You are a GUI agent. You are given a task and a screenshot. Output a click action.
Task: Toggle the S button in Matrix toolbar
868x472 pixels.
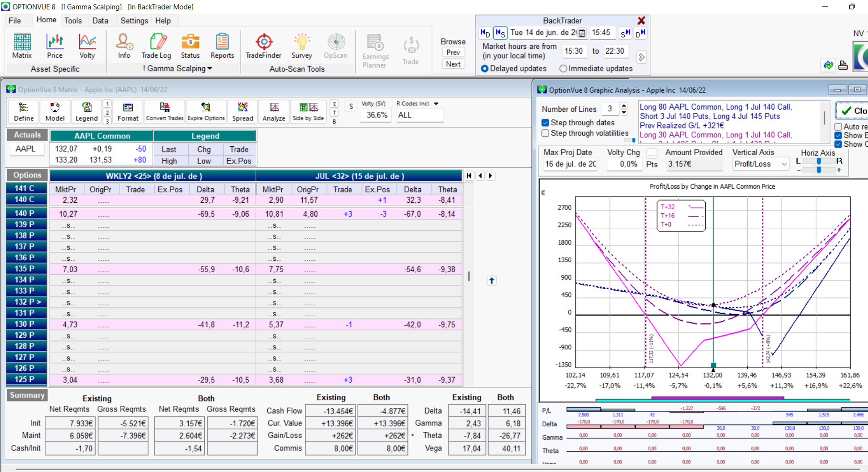351,106
